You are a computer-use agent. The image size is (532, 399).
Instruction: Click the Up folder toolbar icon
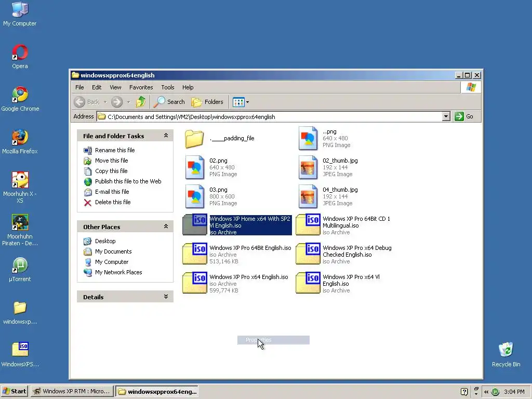140,102
